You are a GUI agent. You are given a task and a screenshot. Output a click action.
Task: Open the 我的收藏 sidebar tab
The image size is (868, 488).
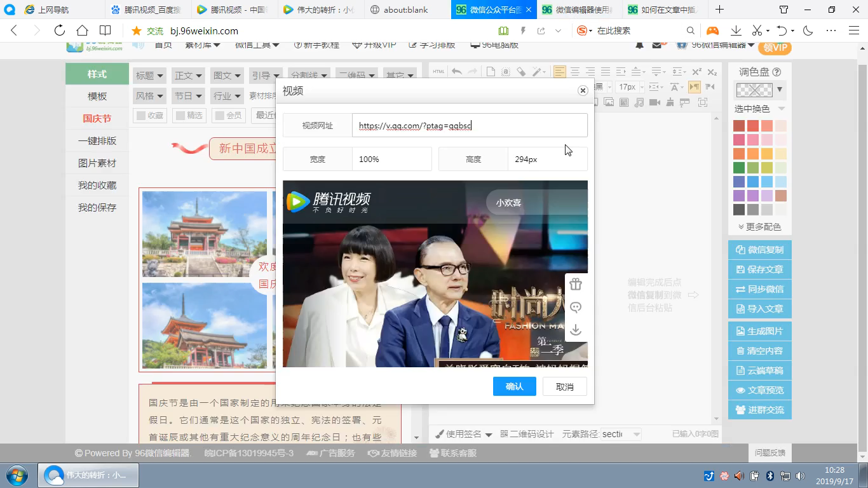tap(97, 186)
